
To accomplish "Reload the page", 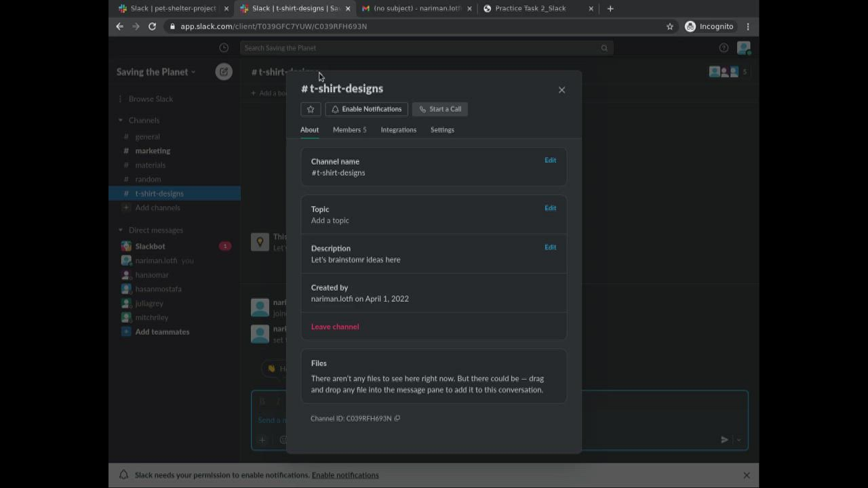I will click(152, 26).
